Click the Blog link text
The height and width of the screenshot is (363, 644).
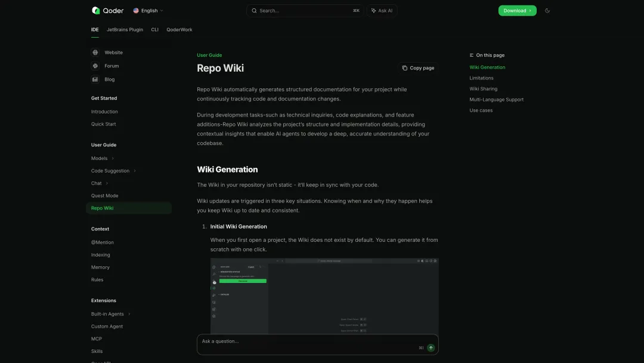point(110,79)
